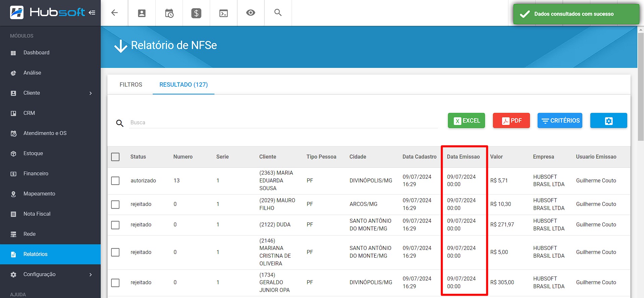This screenshot has width=644, height=298.
Task: Open the Rede module
Action: point(50,234)
